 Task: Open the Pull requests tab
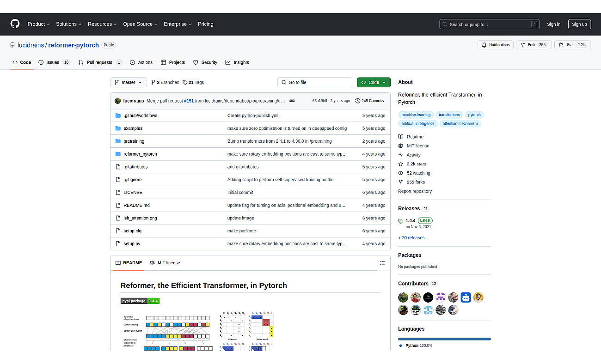click(100, 62)
